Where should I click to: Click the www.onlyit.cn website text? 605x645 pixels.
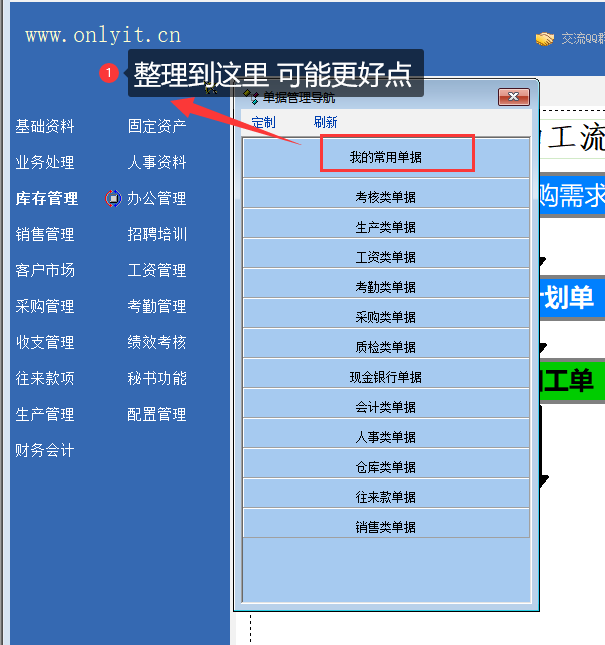tap(103, 35)
